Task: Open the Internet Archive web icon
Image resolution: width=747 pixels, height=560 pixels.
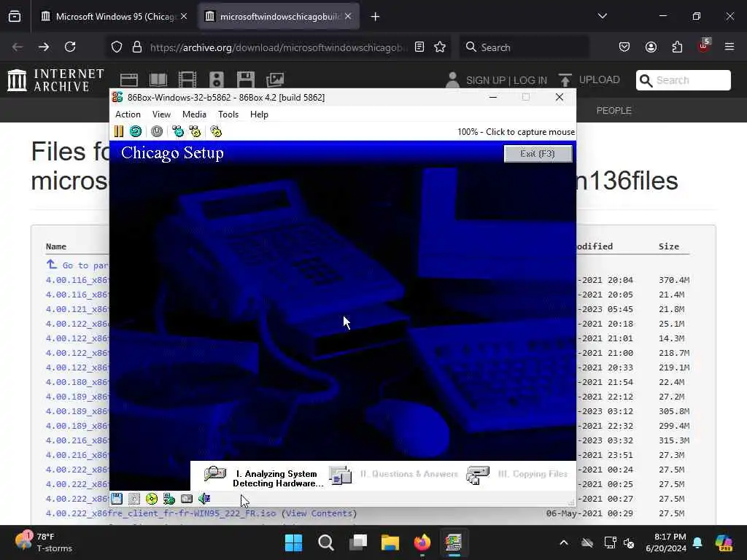Action: click(x=129, y=80)
